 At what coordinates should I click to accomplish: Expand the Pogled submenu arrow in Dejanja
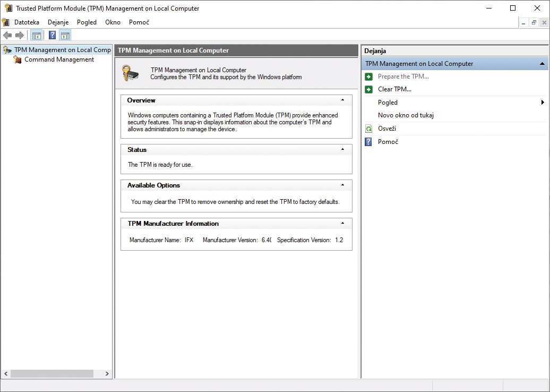[543, 103]
